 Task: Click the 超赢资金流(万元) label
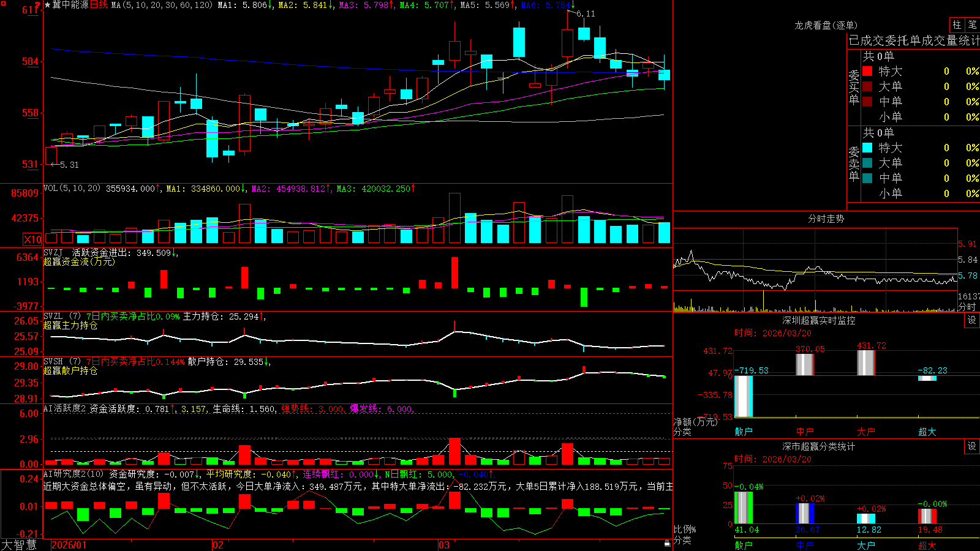coord(79,262)
